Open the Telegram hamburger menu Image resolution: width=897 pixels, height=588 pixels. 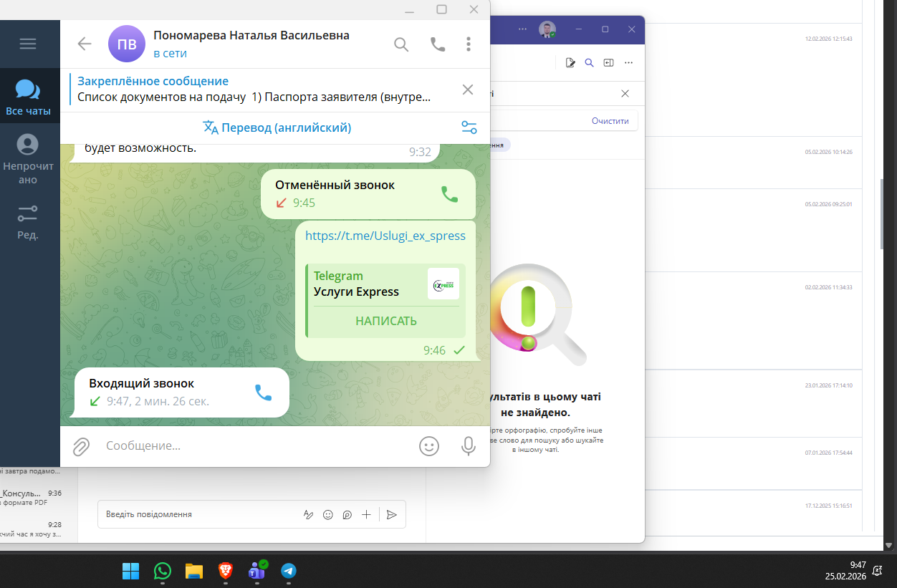click(28, 44)
